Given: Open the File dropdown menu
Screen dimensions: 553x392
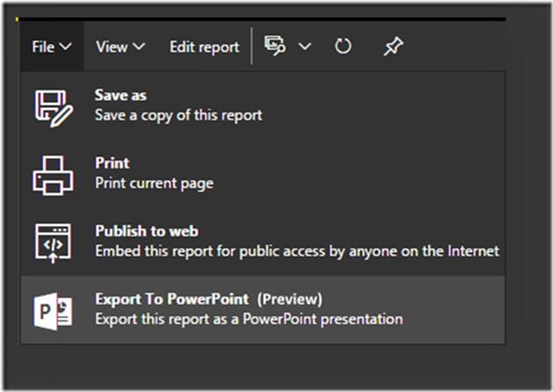Looking at the screenshot, I should point(52,47).
